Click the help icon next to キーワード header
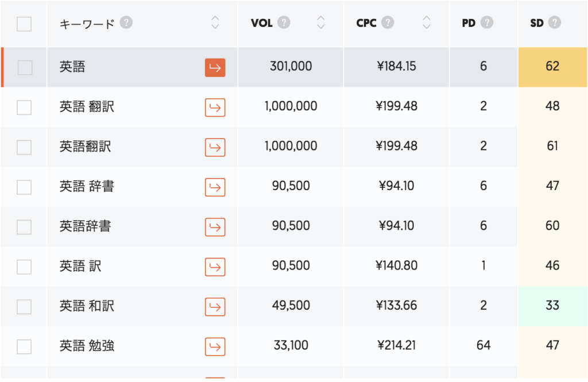 click(126, 23)
